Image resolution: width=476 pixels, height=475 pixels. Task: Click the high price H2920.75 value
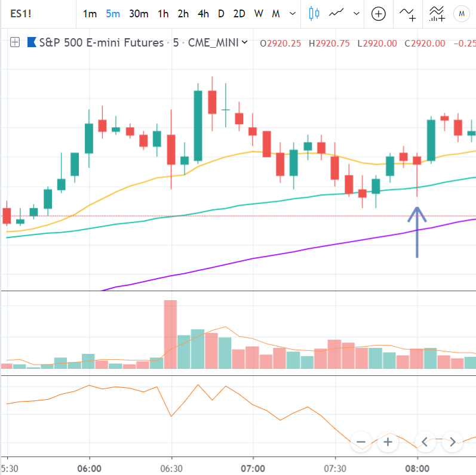tap(329, 44)
